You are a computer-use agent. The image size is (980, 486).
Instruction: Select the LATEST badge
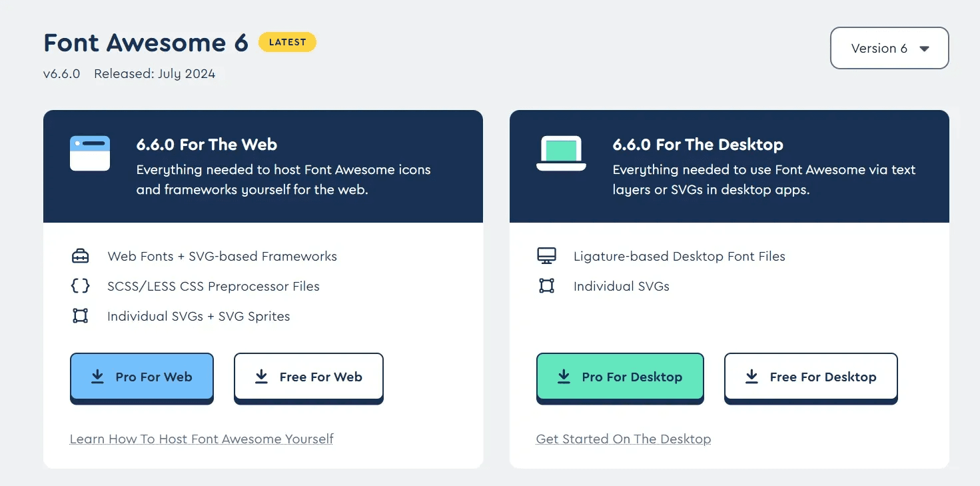tap(287, 42)
